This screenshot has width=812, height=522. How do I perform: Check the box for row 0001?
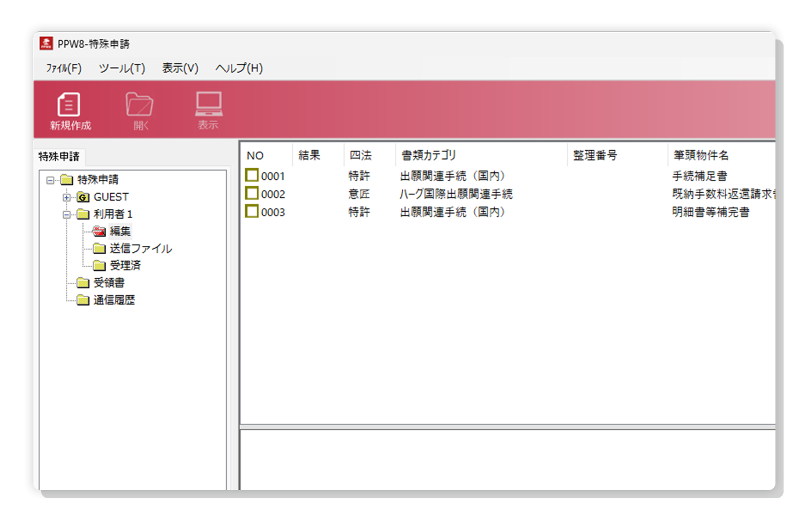coord(252,175)
